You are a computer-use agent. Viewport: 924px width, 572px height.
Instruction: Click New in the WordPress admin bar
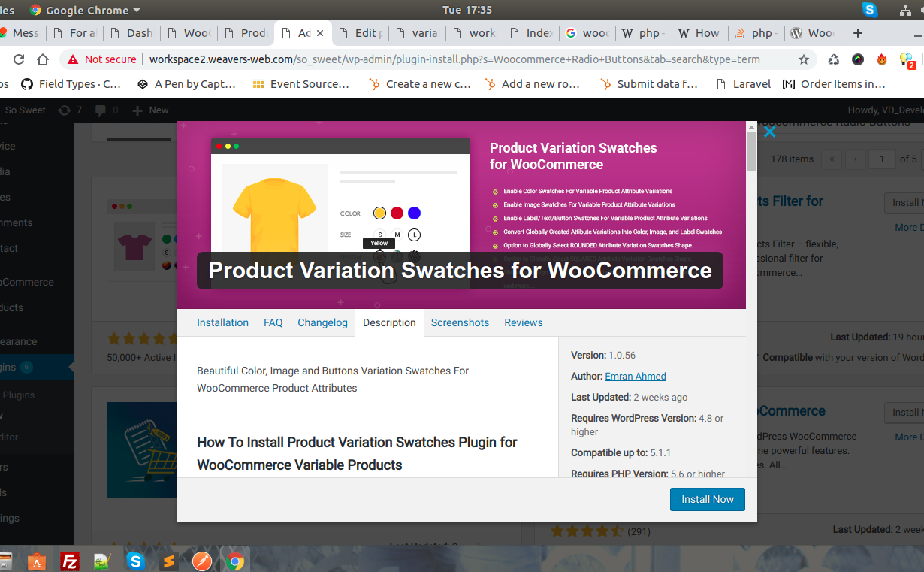pyautogui.click(x=151, y=110)
